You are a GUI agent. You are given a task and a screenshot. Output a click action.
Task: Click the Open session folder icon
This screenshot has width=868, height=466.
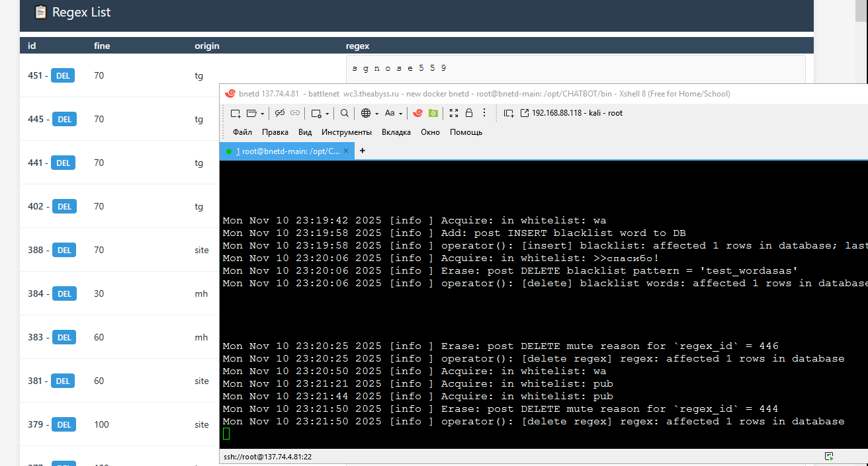[x=251, y=113]
